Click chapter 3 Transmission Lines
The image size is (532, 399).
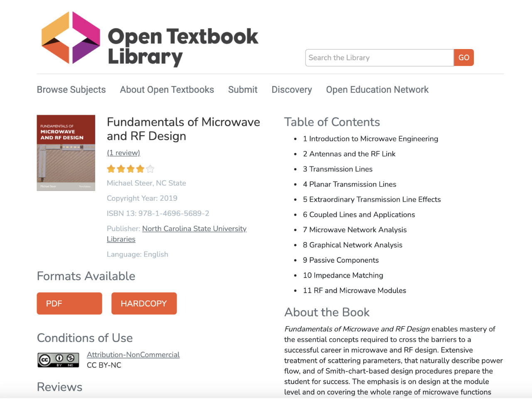[x=337, y=169]
